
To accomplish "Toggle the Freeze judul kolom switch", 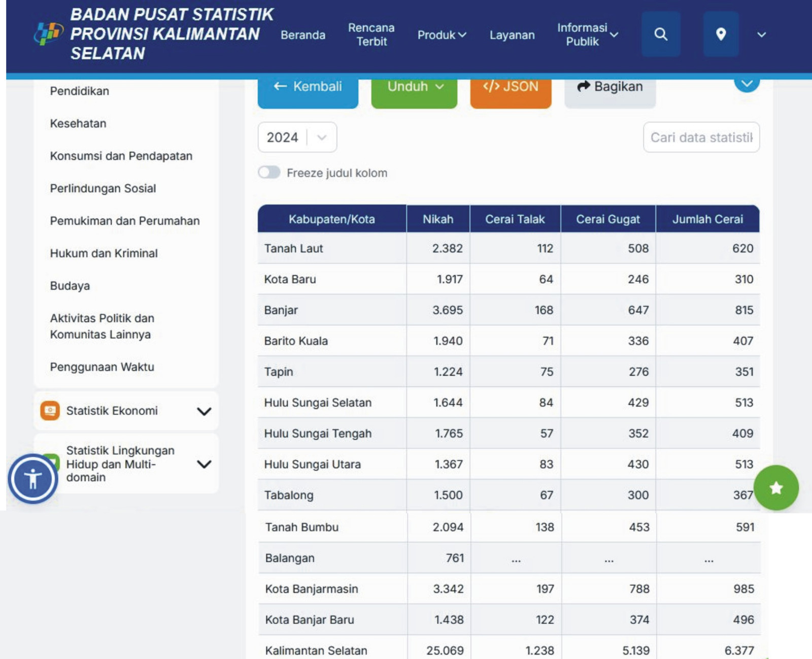I will (269, 173).
